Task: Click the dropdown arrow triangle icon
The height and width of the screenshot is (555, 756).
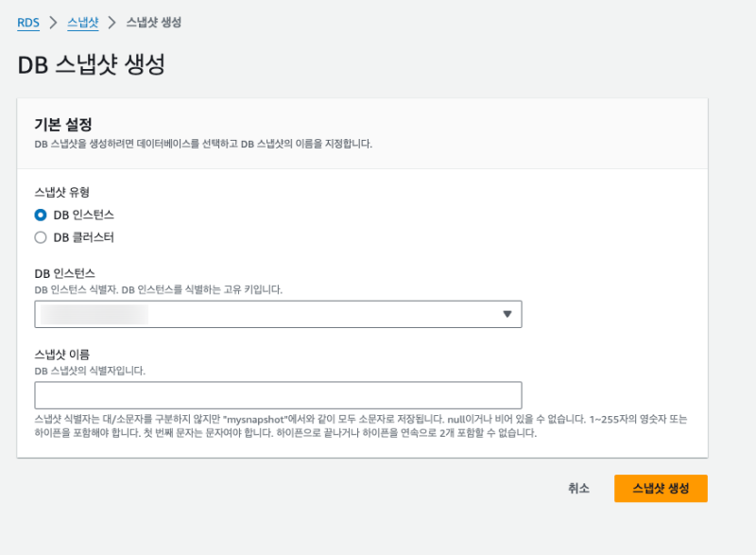Action: (x=507, y=314)
